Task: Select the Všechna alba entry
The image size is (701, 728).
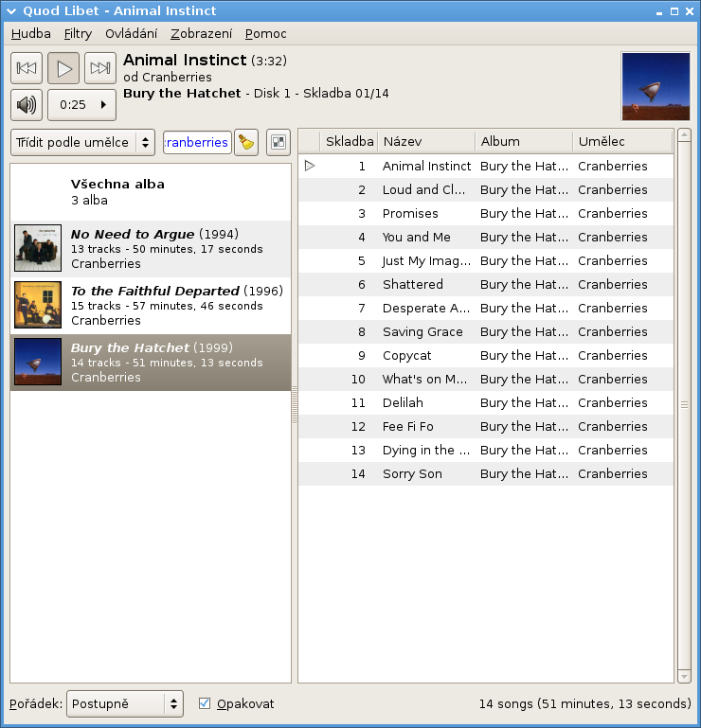Action: (x=151, y=192)
